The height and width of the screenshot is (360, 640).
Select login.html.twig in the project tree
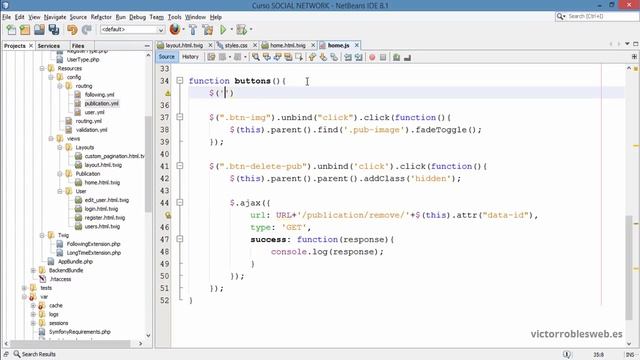(x=101, y=209)
